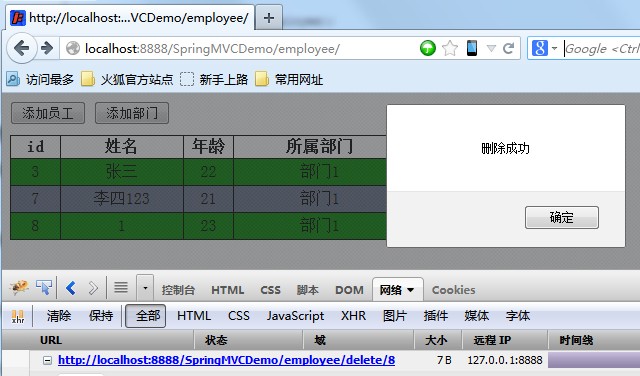Click the 状态 column header

tap(248, 340)
